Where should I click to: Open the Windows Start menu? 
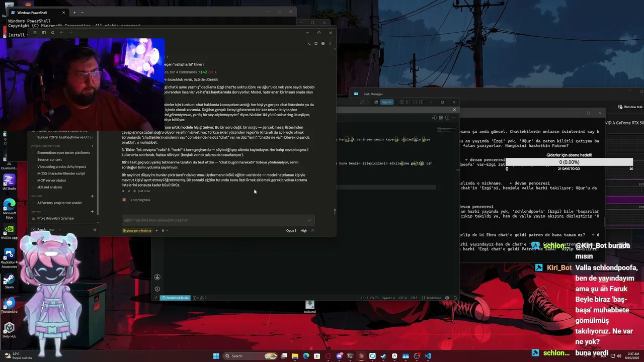[x=216, y=356]
